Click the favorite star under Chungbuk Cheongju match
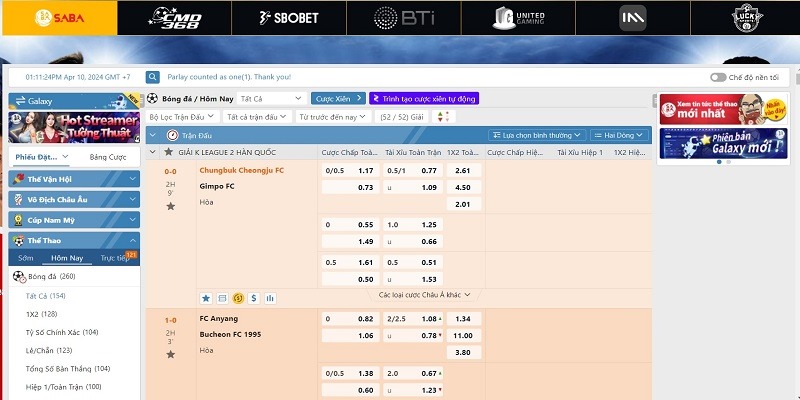The image size is (800, 400). [171, 206]
